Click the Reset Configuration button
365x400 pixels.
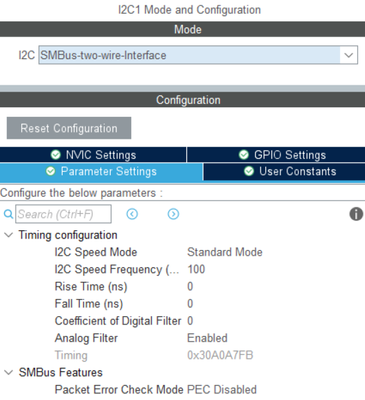click(69, 128)
